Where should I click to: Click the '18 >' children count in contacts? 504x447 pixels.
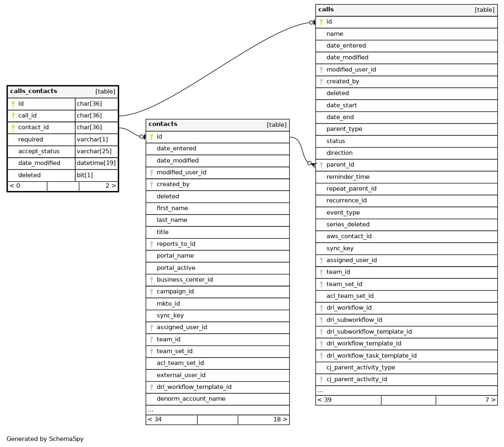coord(280,419)
